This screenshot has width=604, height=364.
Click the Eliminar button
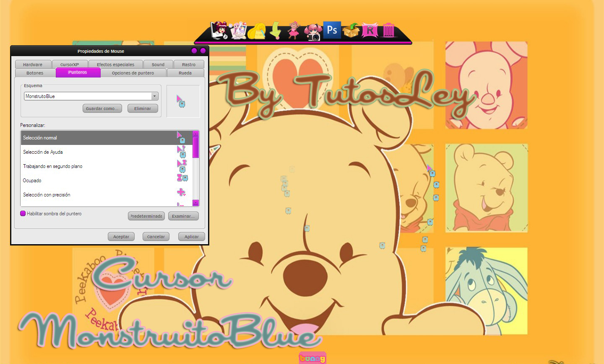coord(143,108)
